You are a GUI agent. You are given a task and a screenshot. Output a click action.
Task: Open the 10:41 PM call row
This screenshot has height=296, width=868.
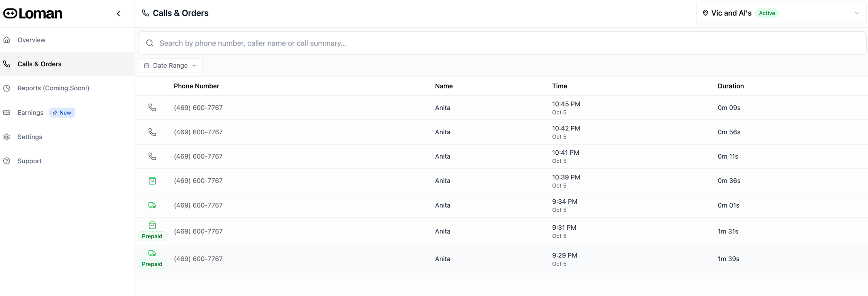click(442, 156)
